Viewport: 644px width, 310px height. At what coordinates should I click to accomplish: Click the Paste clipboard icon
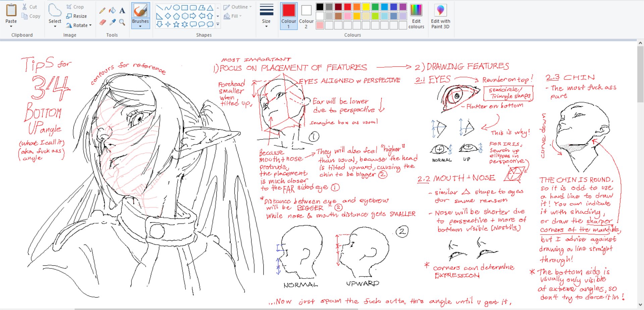tap(11, 10)
